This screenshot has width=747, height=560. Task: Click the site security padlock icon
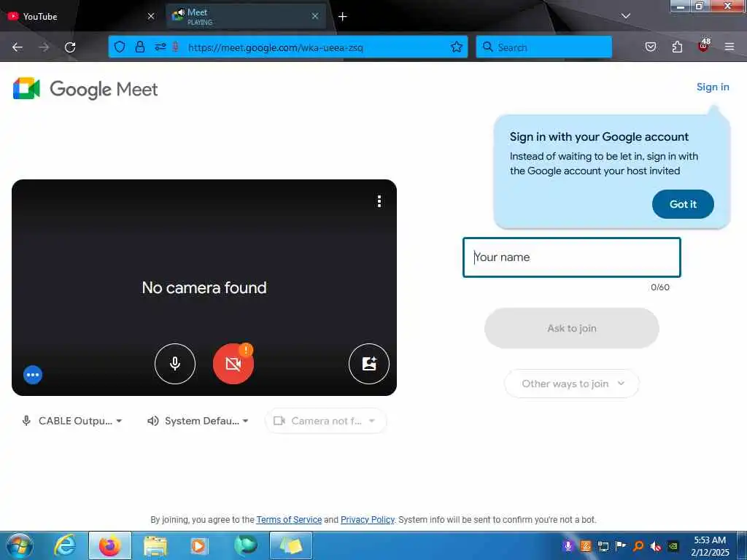coord(139,47)
